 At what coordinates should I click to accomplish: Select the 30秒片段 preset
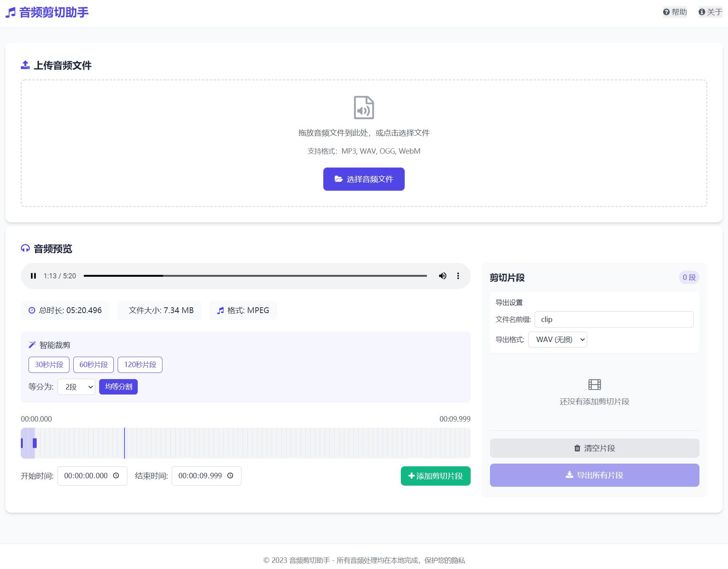pos(49,365)
